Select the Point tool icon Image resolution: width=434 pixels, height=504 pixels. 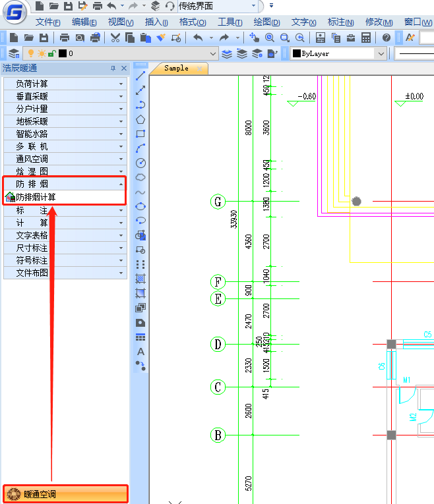140,264
